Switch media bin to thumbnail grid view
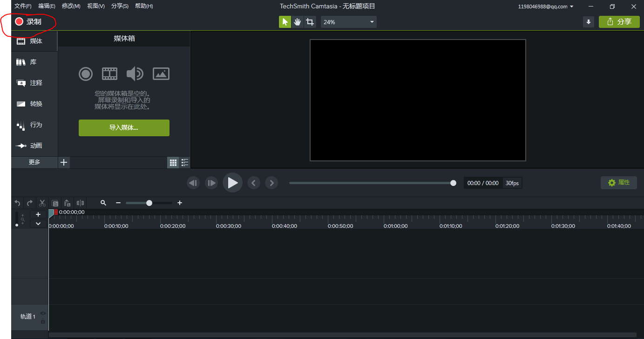 (x=173, y=162)
